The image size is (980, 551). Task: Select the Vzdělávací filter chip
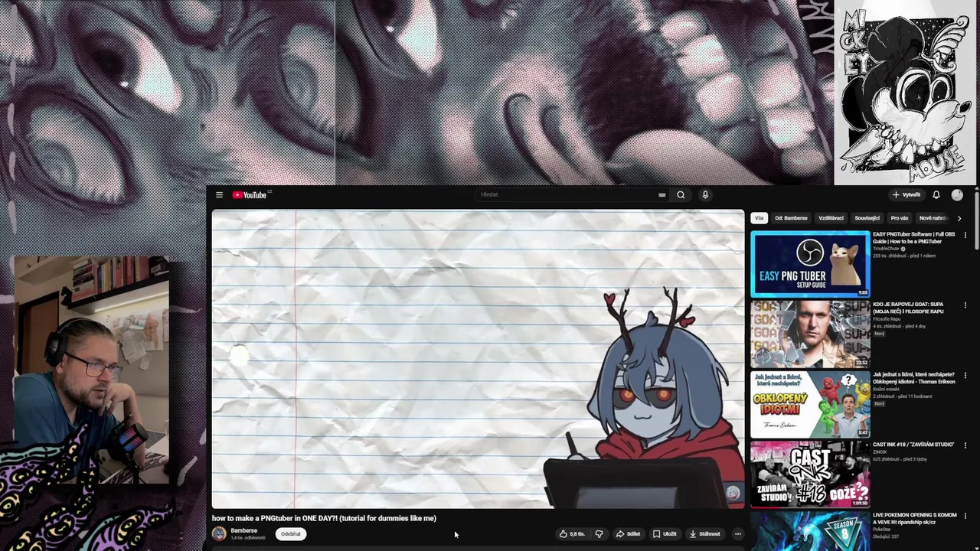click(831, 218)
